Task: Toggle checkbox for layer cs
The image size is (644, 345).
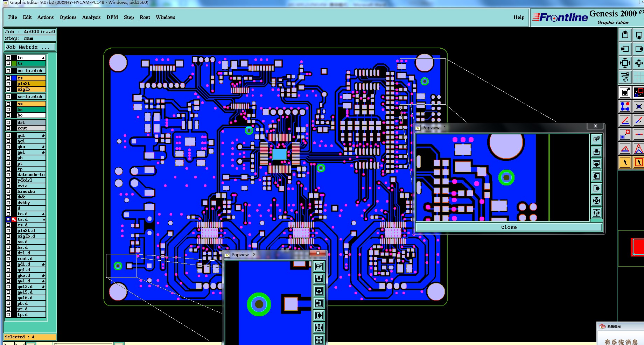Action: [x=8, y=78]
